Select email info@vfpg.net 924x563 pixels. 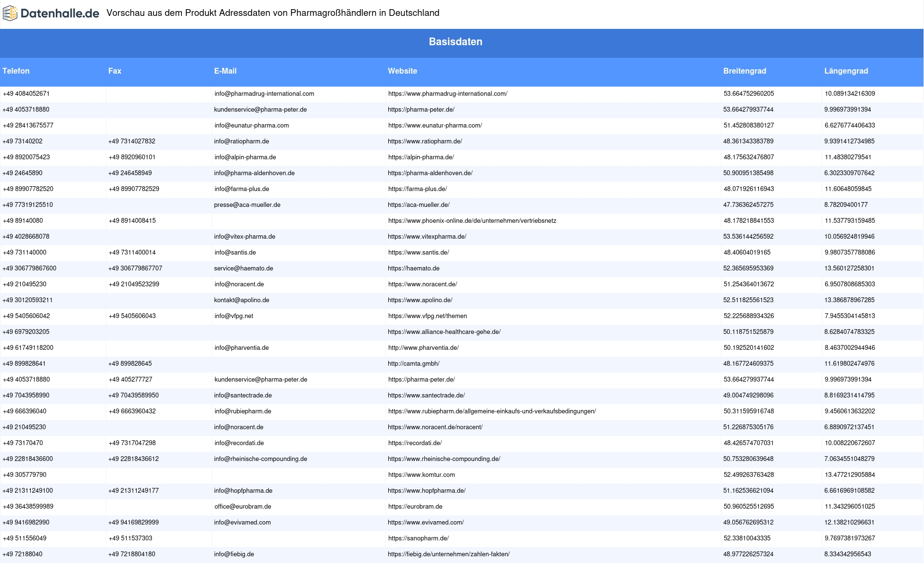coord(234,316)
